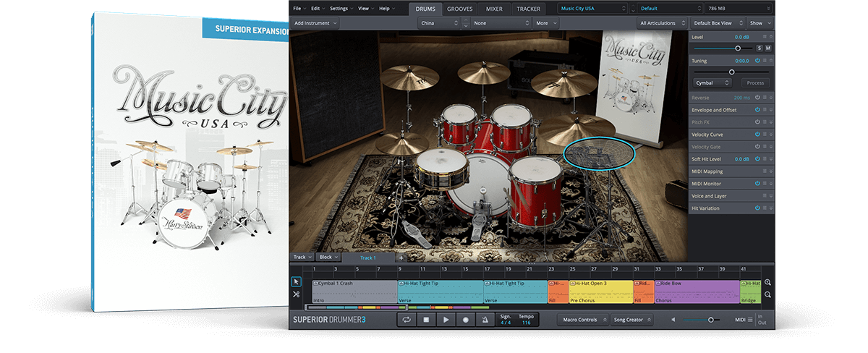Toggle loop playback in the transport bar
868x353 pixels.
point(407,319)
